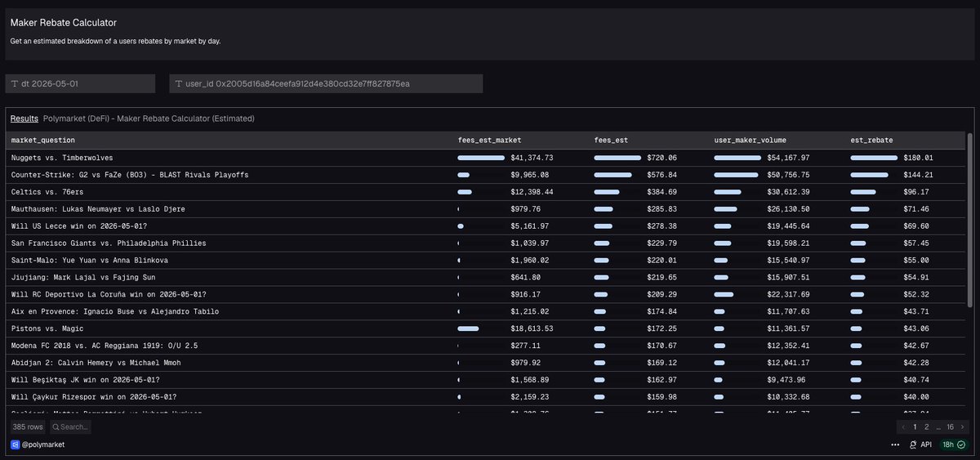Select Will US Lecce win on 2026-05-01?

pyautogui.click(x=486, y=226)
